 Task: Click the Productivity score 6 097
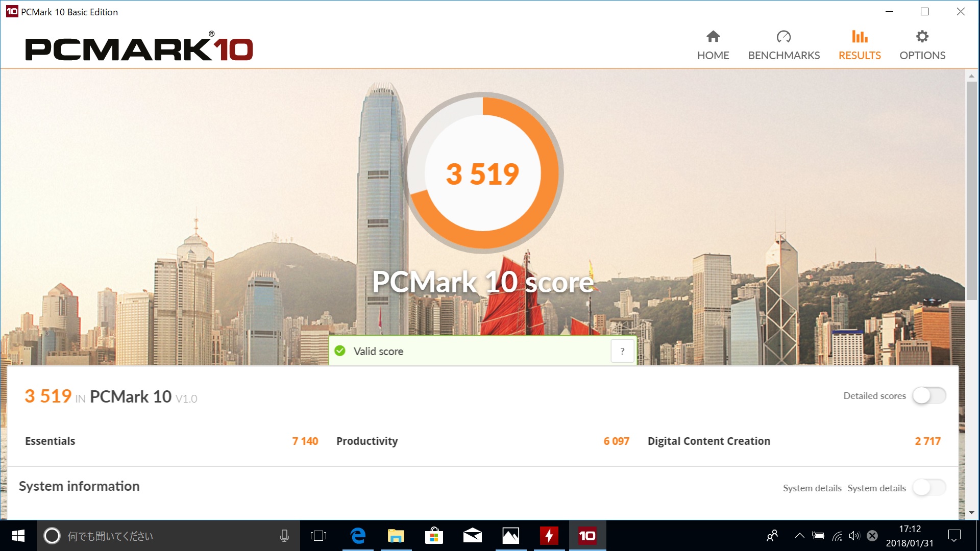[616, 441]
